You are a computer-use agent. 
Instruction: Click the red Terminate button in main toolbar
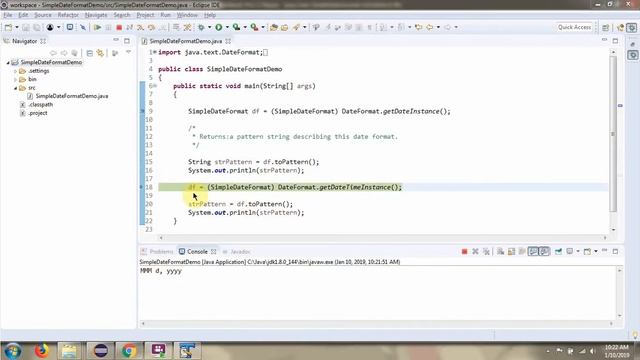[119, 27]
